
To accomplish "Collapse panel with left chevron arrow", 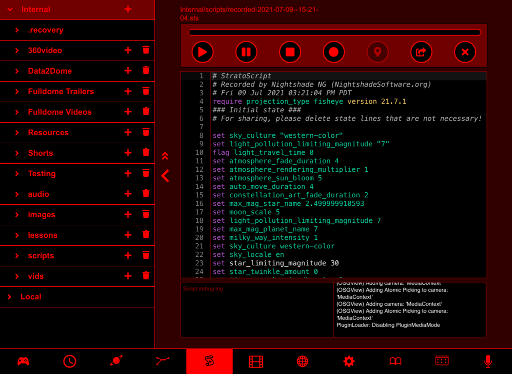I will [165, 176].
